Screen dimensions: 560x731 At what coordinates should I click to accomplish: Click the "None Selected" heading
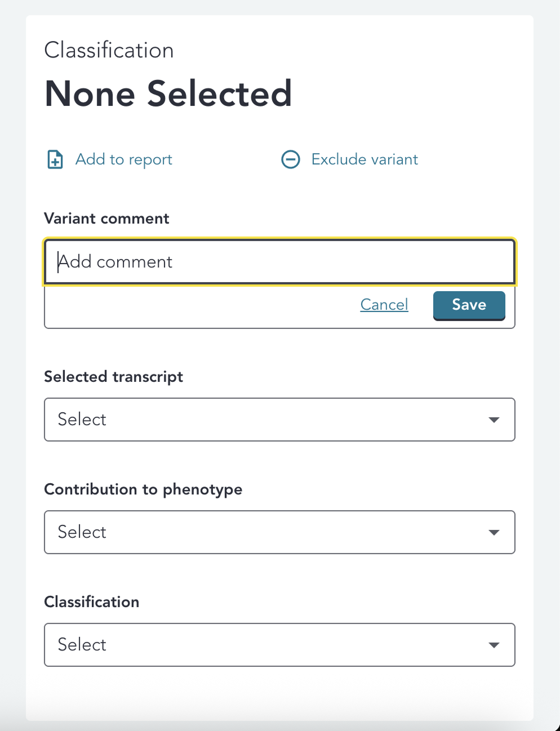(x=168, y=93)
